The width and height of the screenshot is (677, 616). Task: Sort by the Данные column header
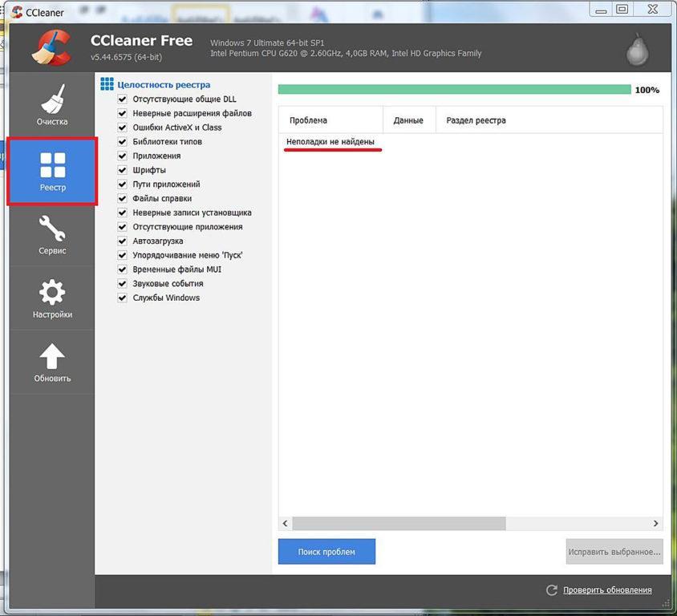coord(409,120)
